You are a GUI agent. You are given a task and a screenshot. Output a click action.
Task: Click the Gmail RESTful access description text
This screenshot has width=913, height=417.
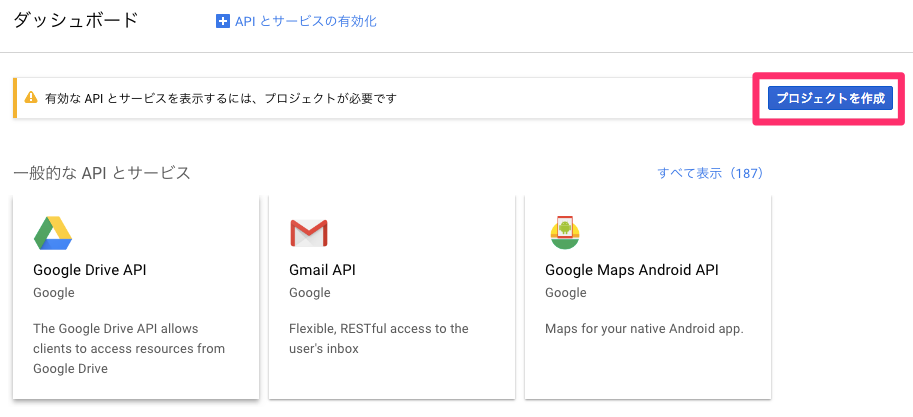(377, 338)
